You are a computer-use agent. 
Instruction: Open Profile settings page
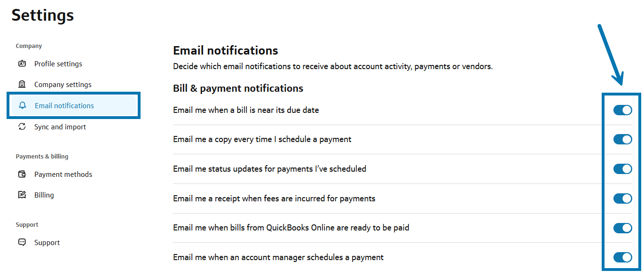58,64
